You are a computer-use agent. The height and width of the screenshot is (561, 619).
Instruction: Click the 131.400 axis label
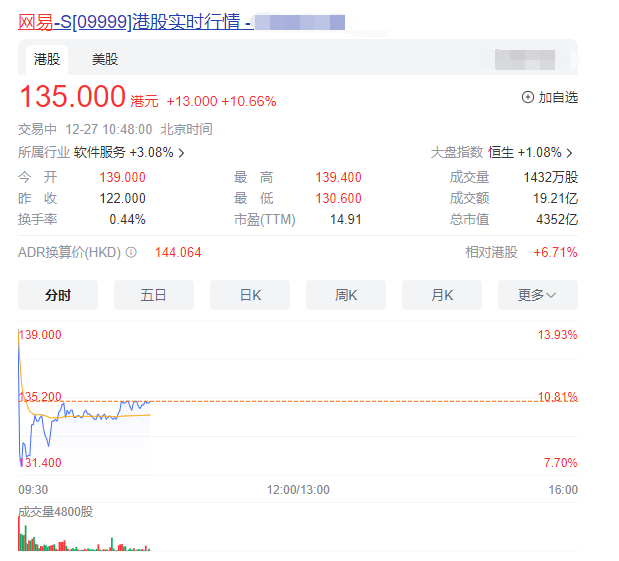(40, 462)
